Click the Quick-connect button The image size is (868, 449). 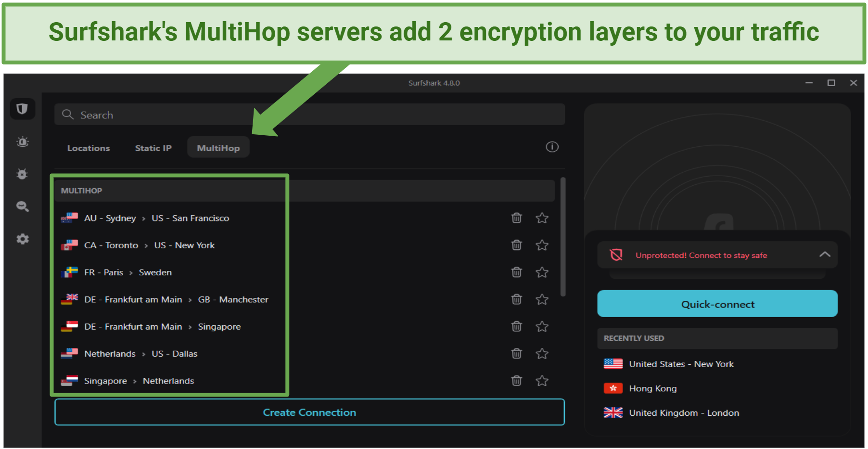[717, 304]
